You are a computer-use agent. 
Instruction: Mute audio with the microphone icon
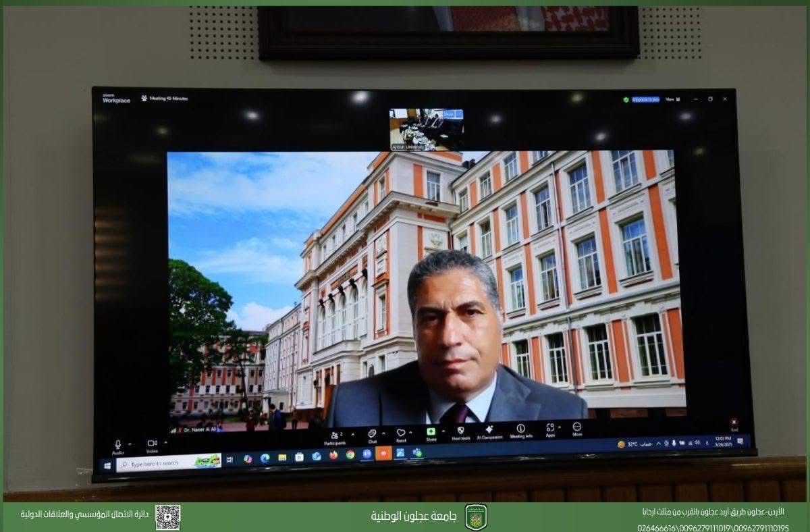click(118, 444)
